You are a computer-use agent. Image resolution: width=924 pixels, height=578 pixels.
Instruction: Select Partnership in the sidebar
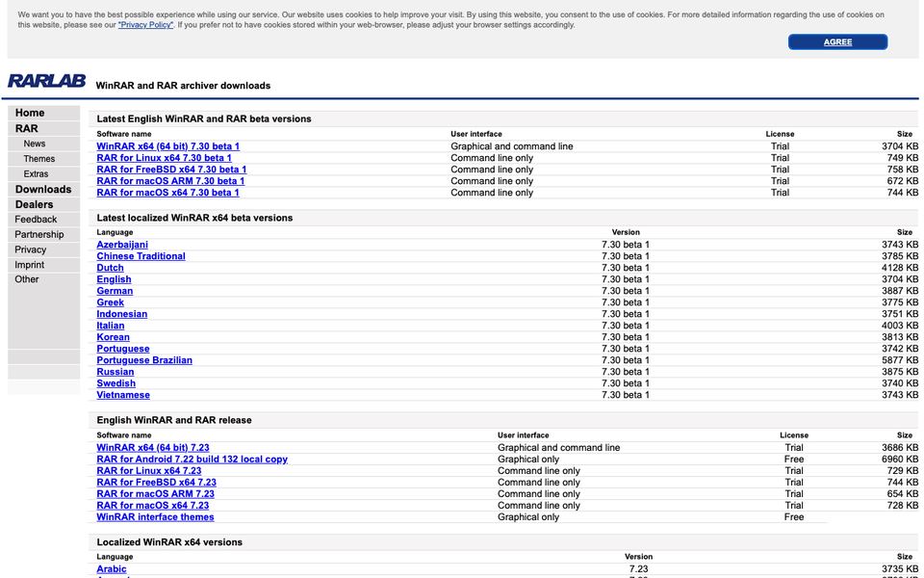click(38, 235)
